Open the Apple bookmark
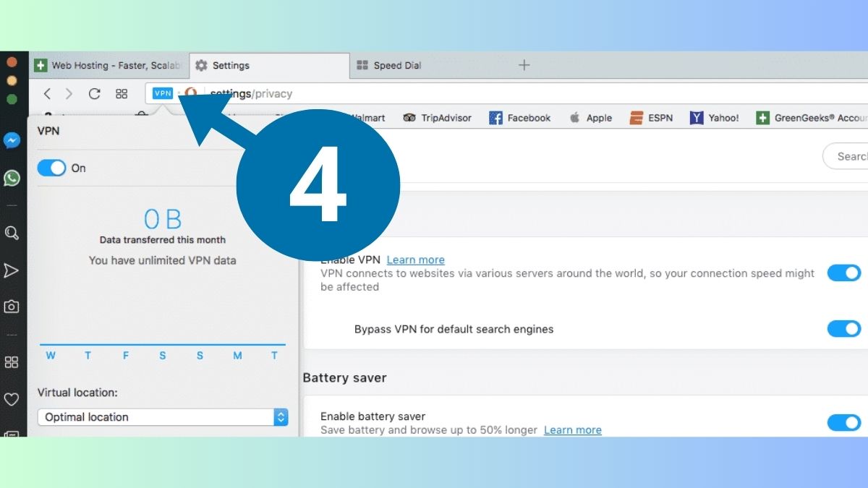Viewport: 868px width, 488px height. click(590, 118)
